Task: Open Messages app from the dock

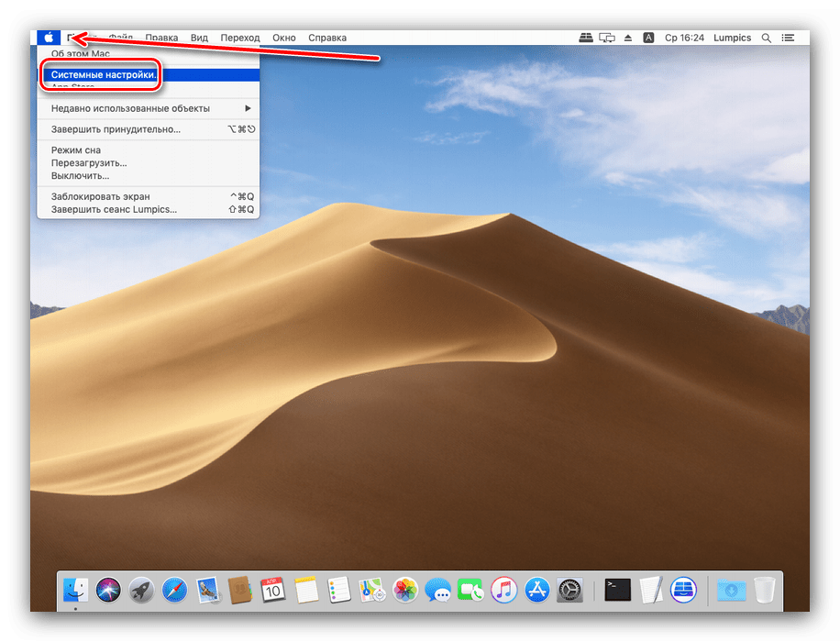Action: [437, 589]
